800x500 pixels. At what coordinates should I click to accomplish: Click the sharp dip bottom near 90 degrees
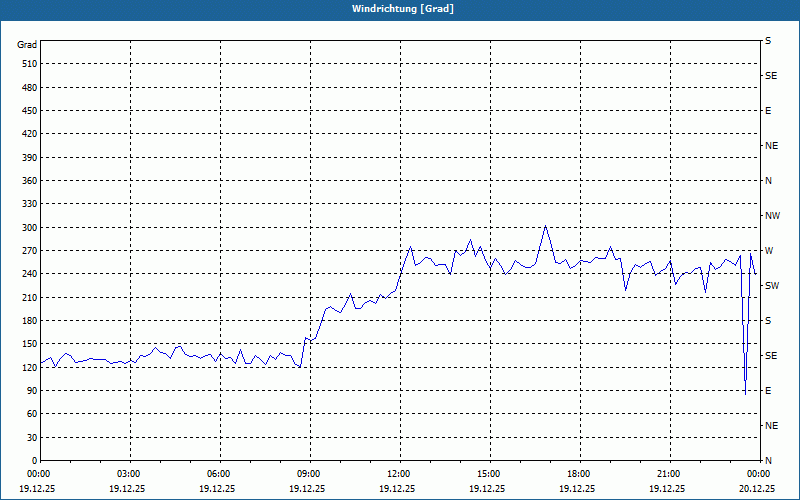click(x=745, y=394)
